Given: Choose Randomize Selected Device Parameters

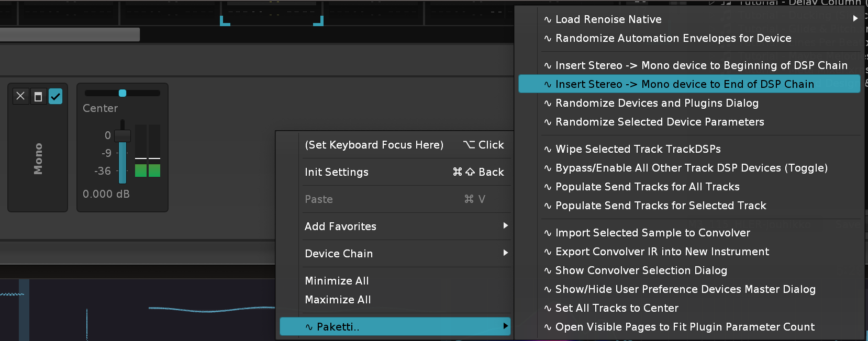Looking at the screenshot, I should tap(660, 122).
